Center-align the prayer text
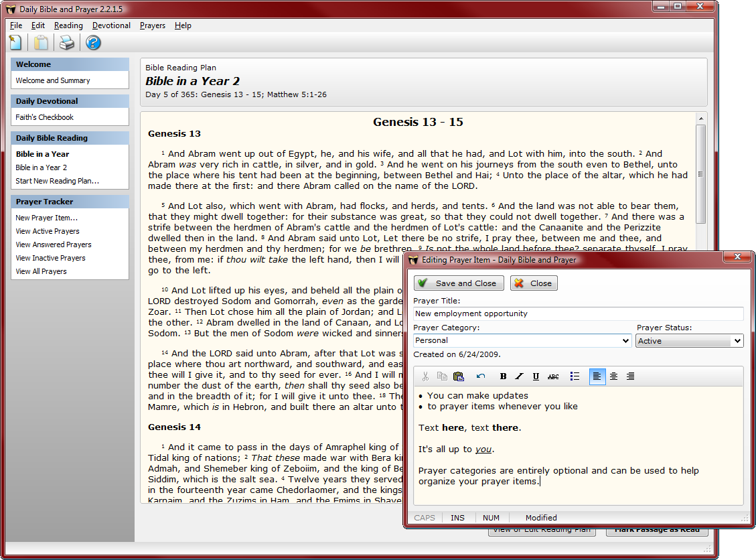756x560 pixels. [x=613, y=376]
